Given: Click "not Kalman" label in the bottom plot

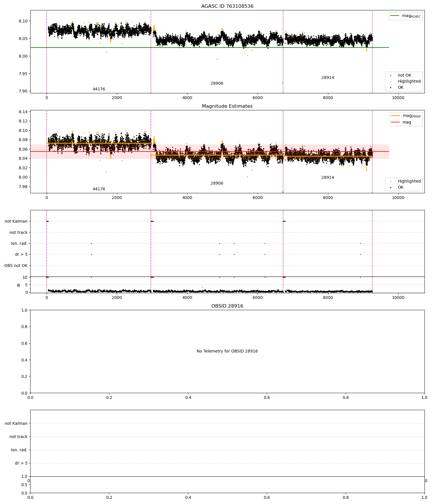Looking at the screenshot, I should (16, 423).
